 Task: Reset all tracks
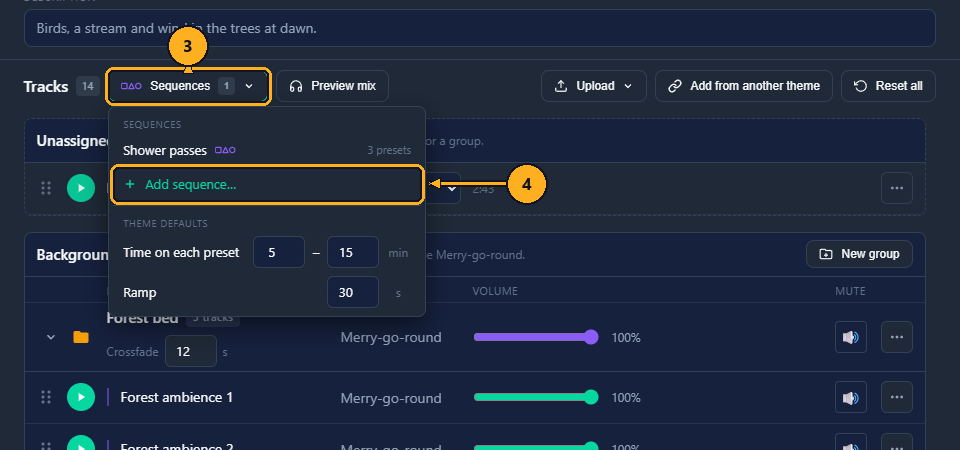888,86
